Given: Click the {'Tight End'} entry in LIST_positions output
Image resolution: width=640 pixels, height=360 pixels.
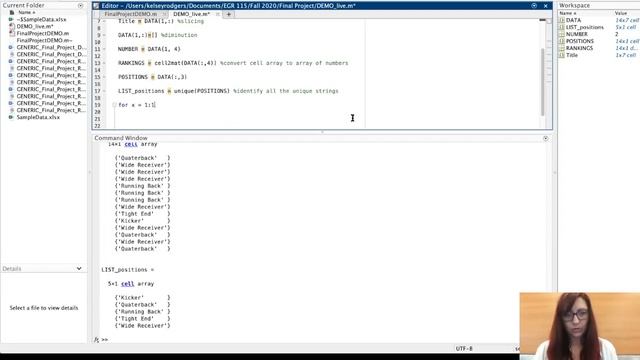Looking at the screenshot, I should [142, 319].
